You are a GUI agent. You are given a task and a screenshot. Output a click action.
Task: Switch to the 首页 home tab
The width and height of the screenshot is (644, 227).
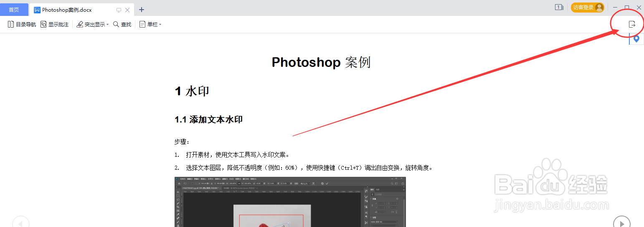coord(14,10)
